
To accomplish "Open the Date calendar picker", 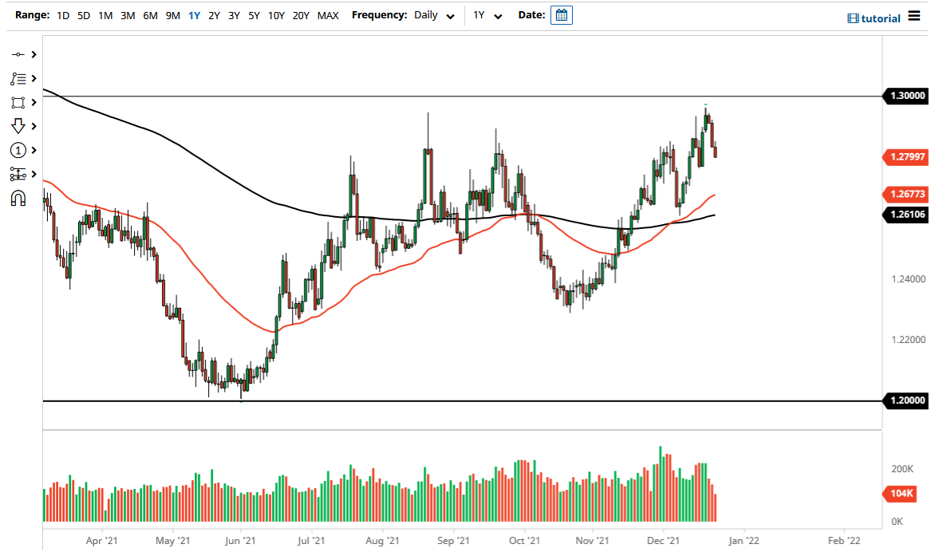I will [561, 14].
